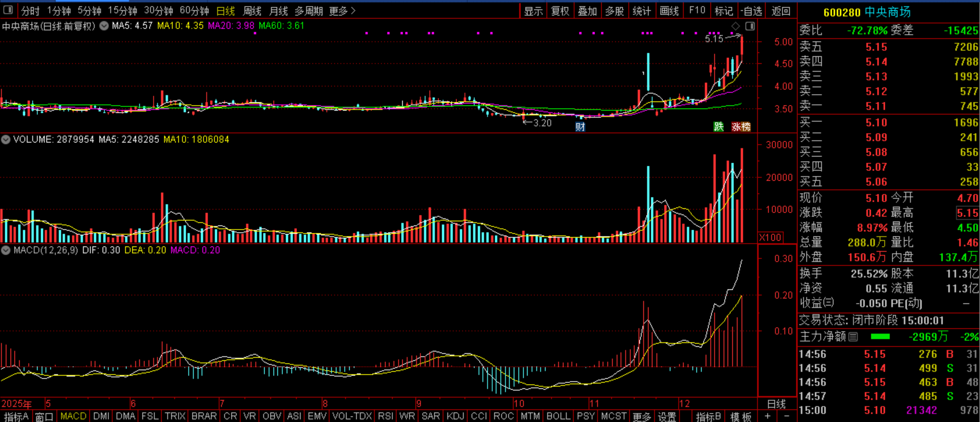Image resolution: width=980 pixels, height=422 pixels.
Task: Switch to the 60分钟 period
Action: coord(194,10)
